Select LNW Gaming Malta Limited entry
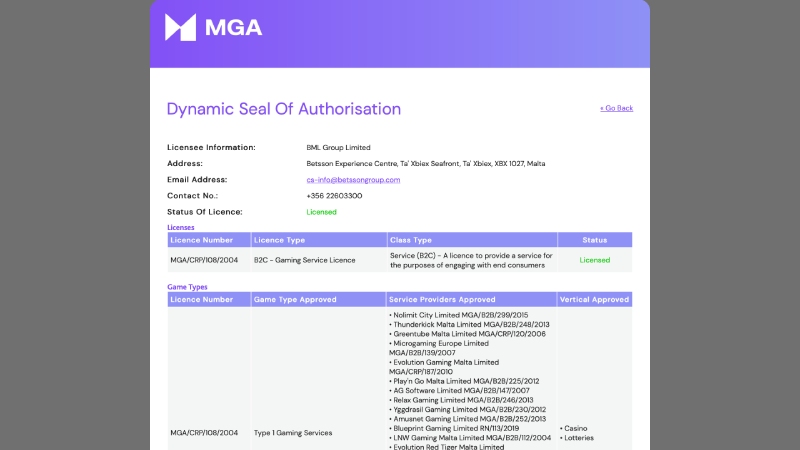Image resolution: width=800 pixels, height=450 pixels. (x=470, y=438)
